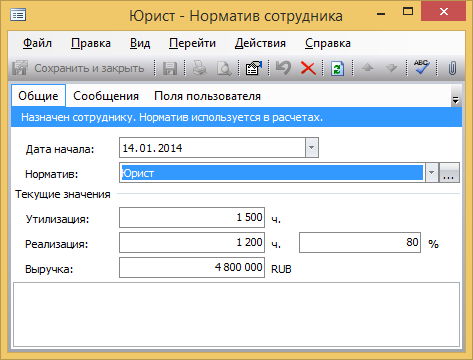The width and height of the screenshot is (473, 360).
Task: Click the Реализация percent field showing 80
Action: click(x=360, y=242)
